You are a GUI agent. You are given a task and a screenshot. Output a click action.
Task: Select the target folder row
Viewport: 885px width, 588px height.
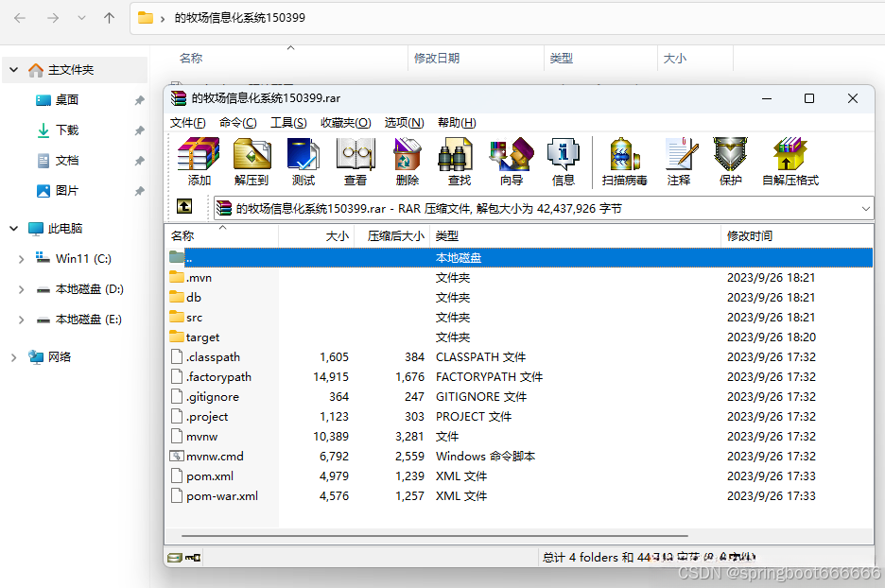[x=519, y=337]
